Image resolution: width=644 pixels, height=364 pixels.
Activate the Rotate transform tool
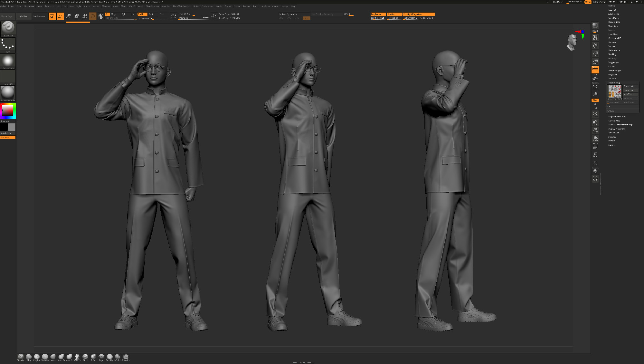(x=84, y=16)
